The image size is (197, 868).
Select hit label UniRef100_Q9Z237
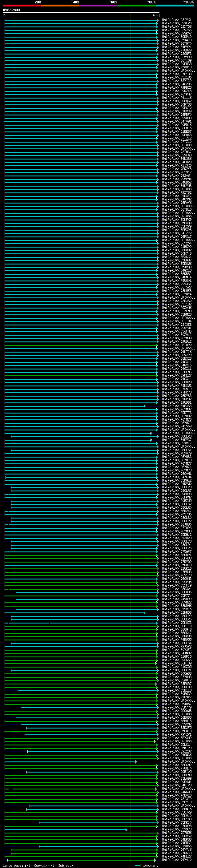tap(176, 751)
